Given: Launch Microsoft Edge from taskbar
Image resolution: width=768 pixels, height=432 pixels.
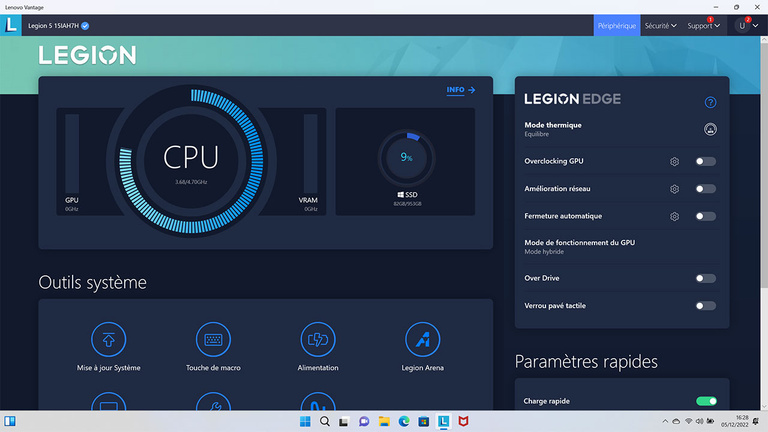Looking at the screenshot, I should 404,421.
